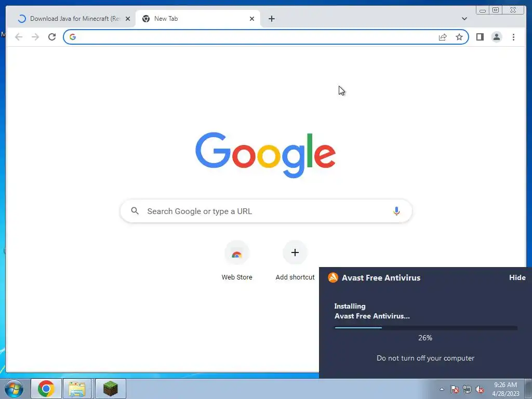Minimize the Chrome window
This screenshot has width=532, height=399.
point(483,10)
